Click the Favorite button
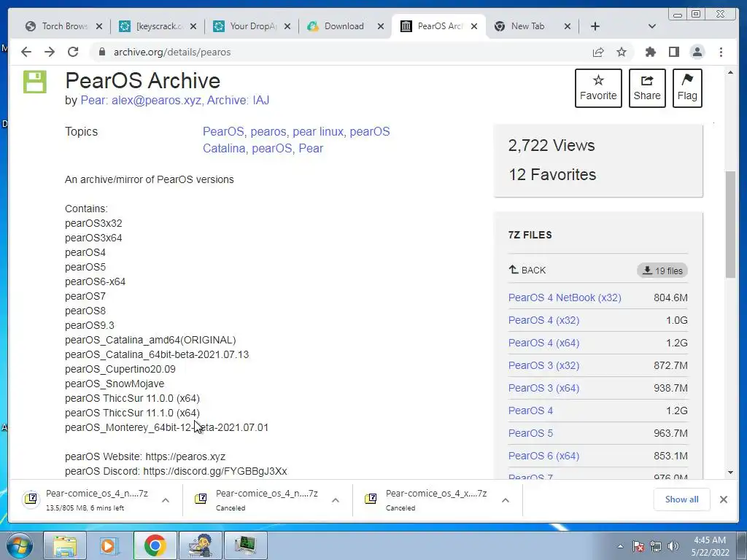Viewport: 747px width, 560px height. [x=598, y=88]
